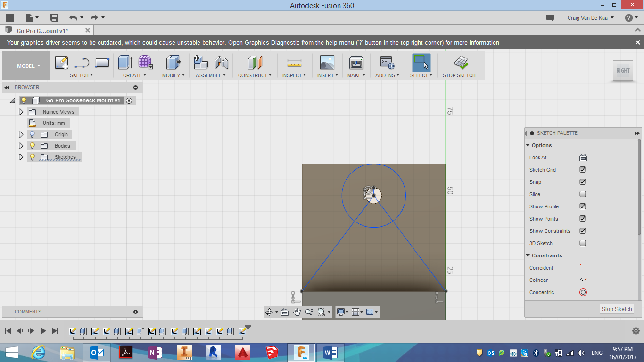Play the design timeline
644x362 pixels.
coord(43,331)
